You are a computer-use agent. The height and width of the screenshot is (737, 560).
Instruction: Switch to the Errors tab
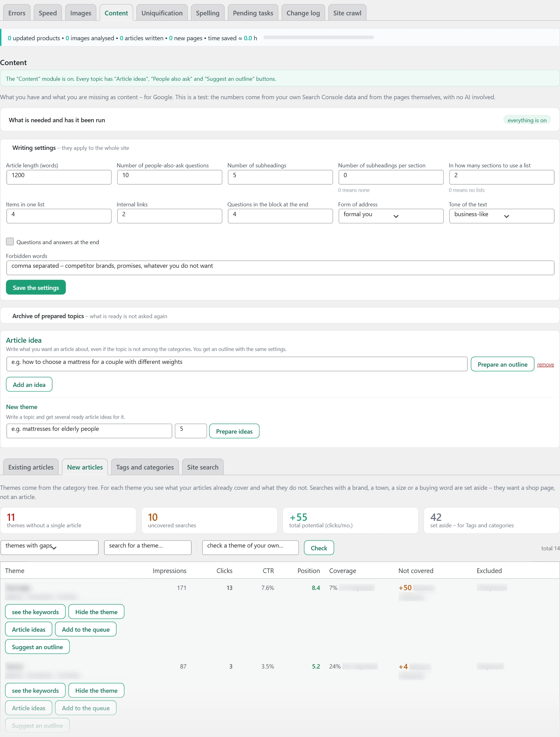[17, 13]
